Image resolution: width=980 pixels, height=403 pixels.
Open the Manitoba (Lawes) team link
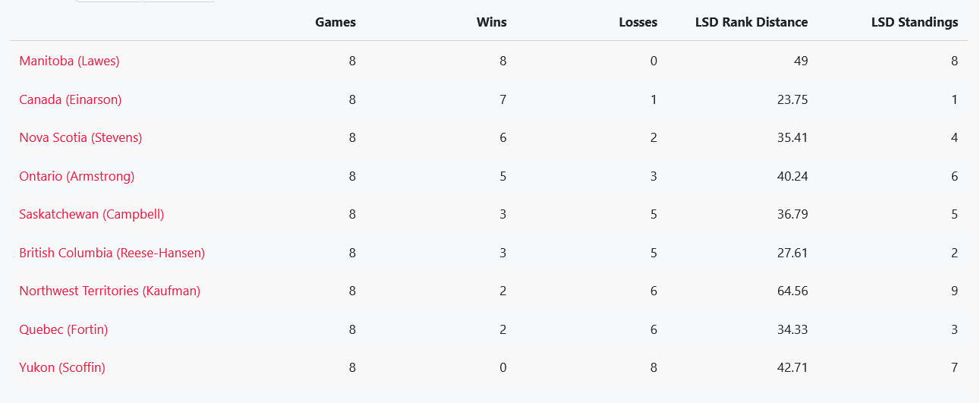click(69, 61)
